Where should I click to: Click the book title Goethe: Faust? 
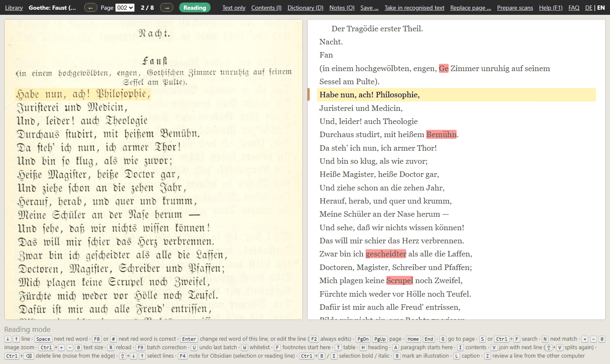[x=53, y=8]
